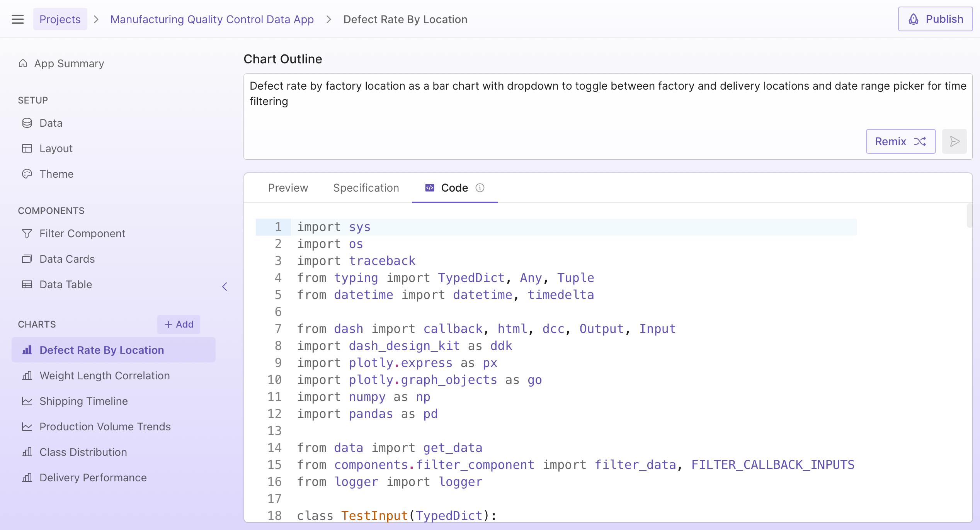Switch to the Preview tab
This screenshot has width=980, height=530.
point(288,188)
